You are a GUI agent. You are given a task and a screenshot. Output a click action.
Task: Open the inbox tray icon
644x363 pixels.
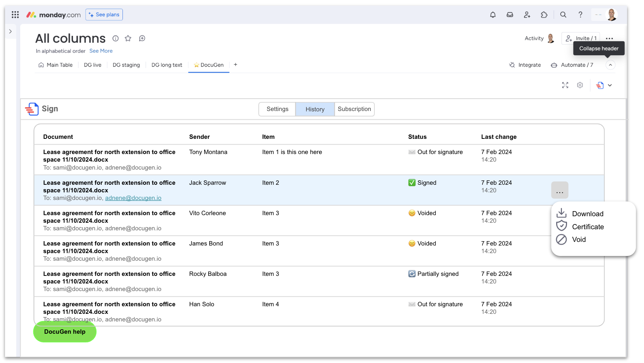tap(510, 15)
